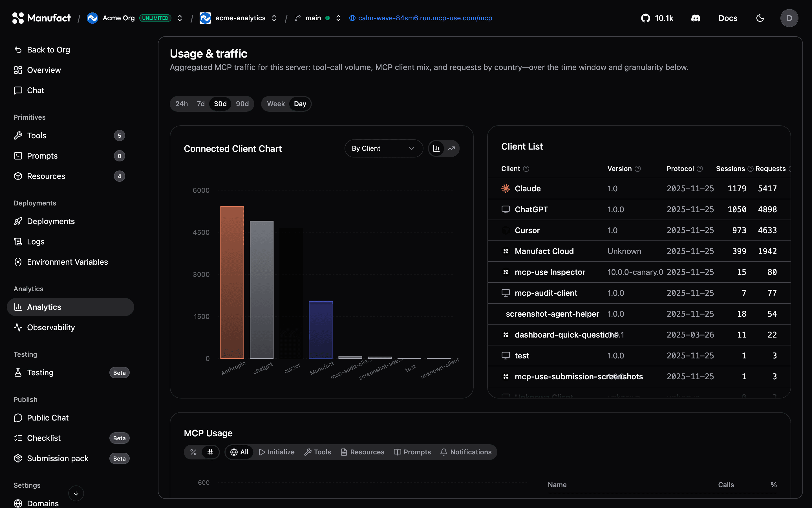The height and width of the screenshot is (508, 812).
Task: Select the Cursor client row
Action: point(639,231)
